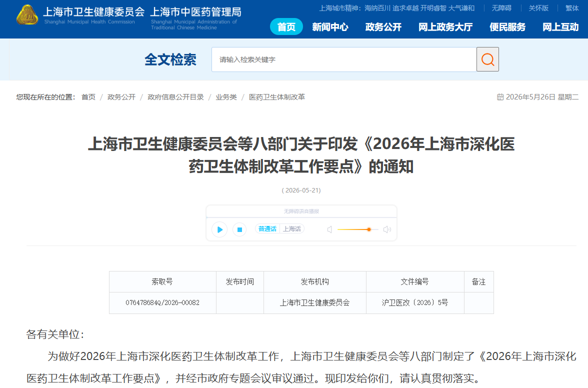
Task: Select 上海话 voice option
Action: 292,228
